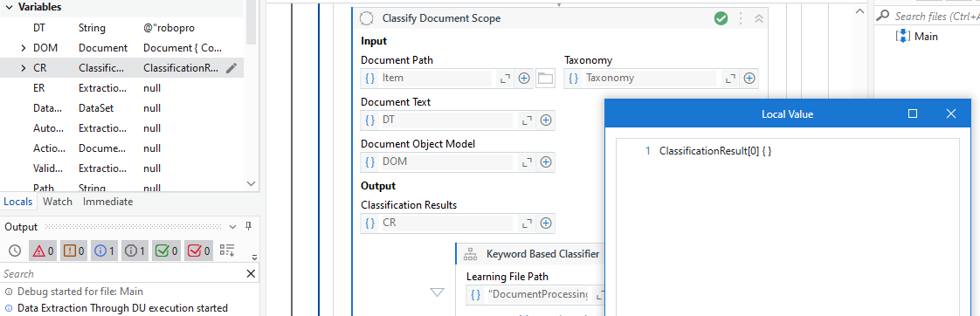Open Classify Document Scope more options menu

[x=741, y=18]
